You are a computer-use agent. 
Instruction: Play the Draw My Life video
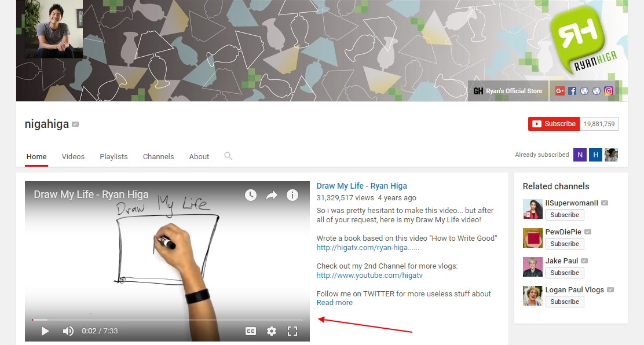(x=45, y=331)
